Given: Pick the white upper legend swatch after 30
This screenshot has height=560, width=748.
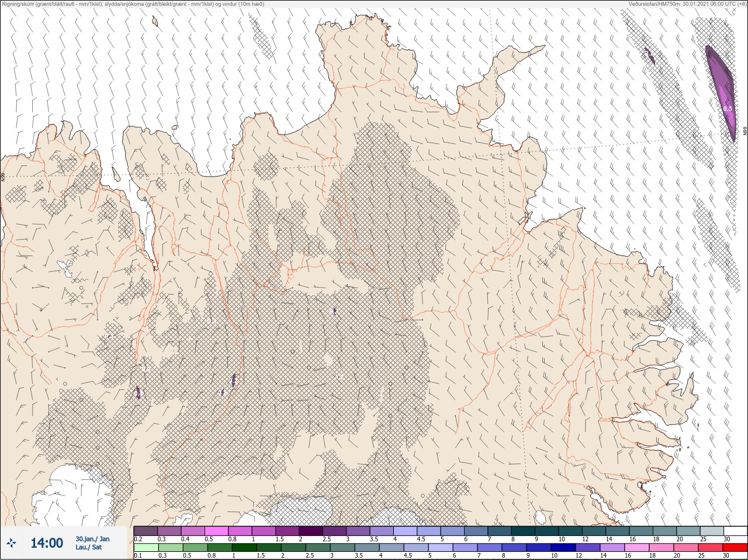Looking at the screenshot, I should coord(735,531).
